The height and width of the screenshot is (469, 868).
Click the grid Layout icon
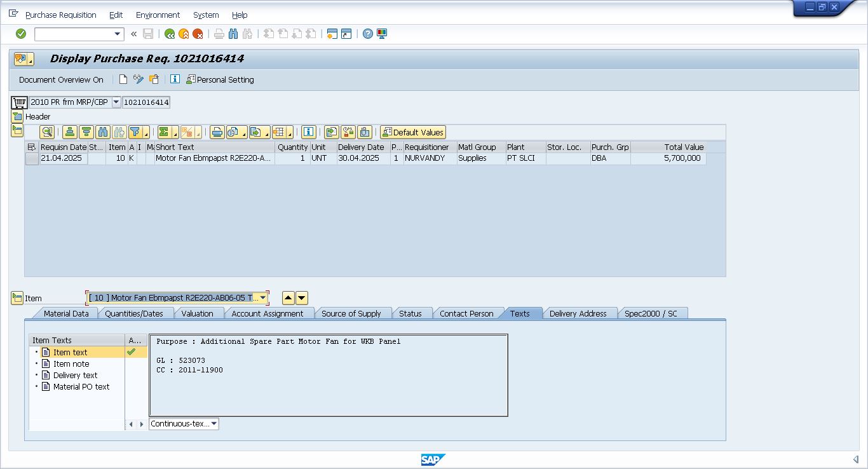(x=278, y=132)
